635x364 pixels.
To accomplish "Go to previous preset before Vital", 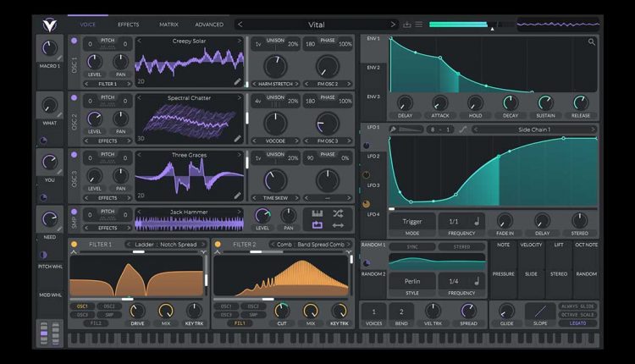I will tap(240, 25).
